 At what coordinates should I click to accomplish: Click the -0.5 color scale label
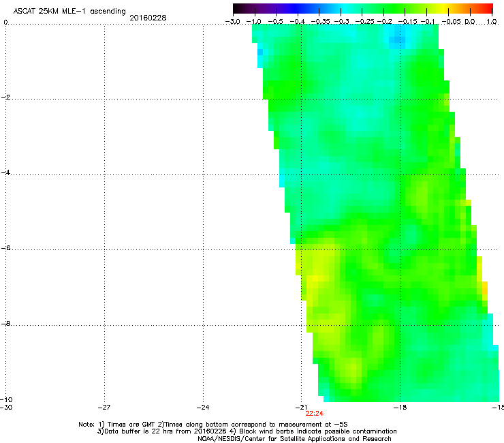(276, 22)
